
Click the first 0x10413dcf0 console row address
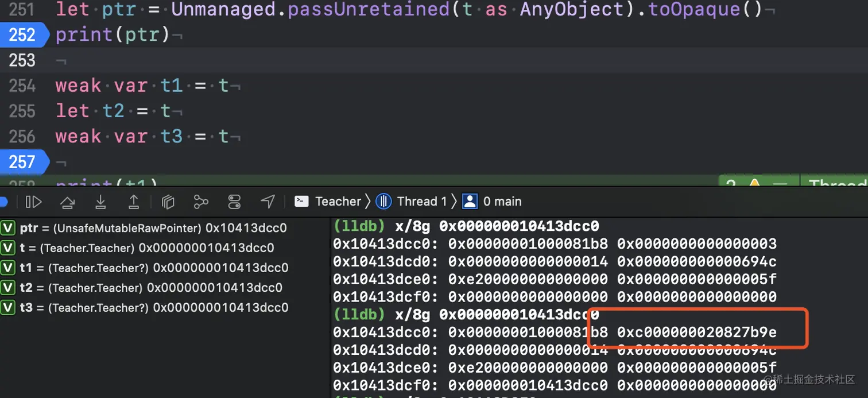(x=385, y=297)
